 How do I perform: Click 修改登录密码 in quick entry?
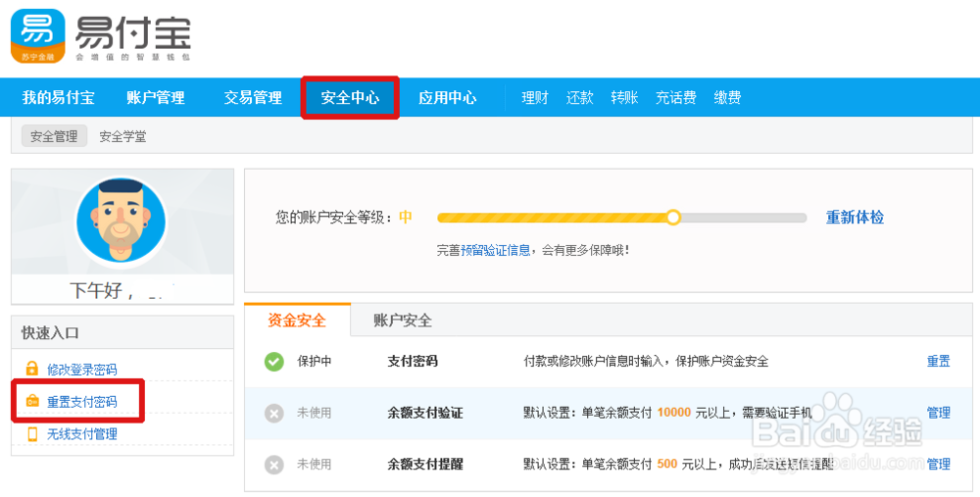[x=82, y=369]
